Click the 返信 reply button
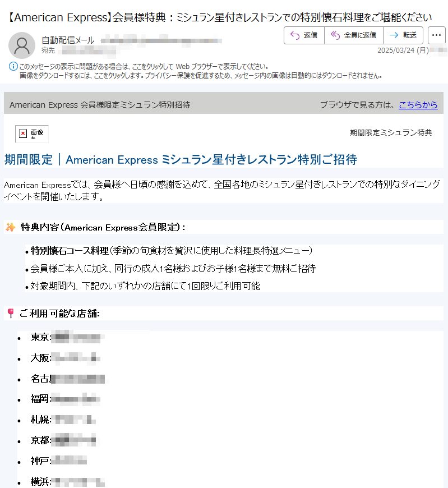The image size is (448, 488). click(304, 35)
